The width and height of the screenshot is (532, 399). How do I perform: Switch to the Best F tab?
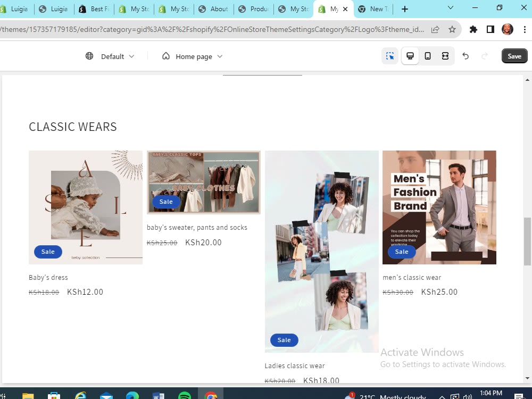pyautogui.click(x=94, y=9)
